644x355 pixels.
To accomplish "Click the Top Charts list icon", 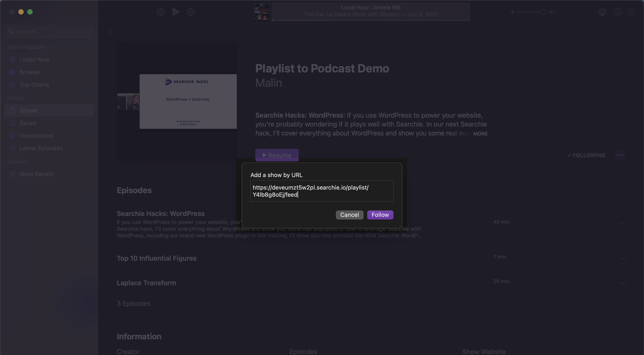I will click(13, 85).
